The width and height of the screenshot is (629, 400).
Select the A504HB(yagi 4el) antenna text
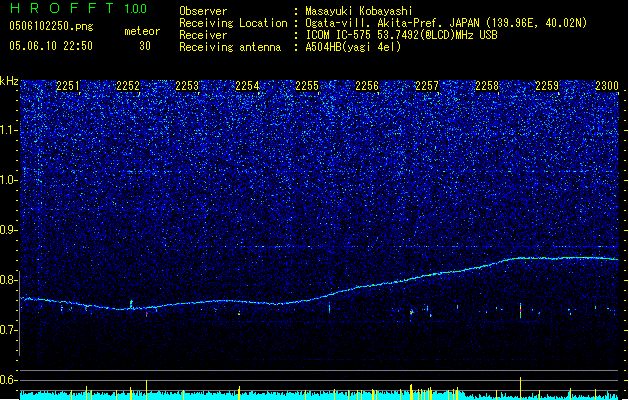(353, 47)
